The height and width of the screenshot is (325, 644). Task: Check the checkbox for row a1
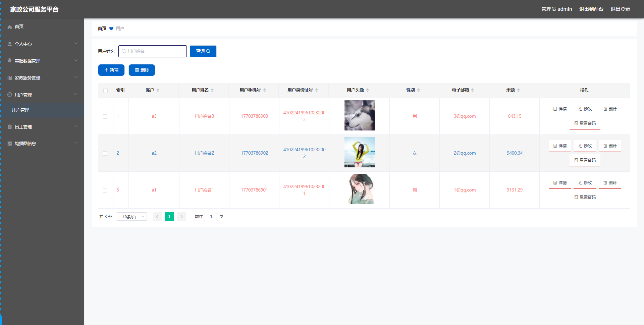105,190
